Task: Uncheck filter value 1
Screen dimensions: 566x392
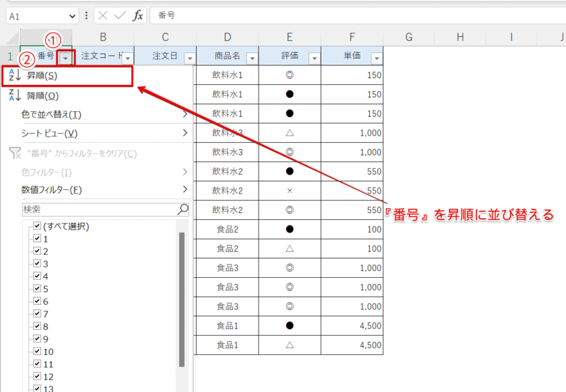Action: tap(37, 238)
